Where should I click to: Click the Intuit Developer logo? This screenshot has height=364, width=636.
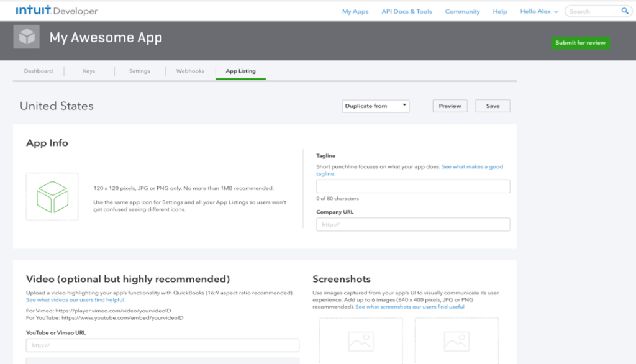coord(57,11)
